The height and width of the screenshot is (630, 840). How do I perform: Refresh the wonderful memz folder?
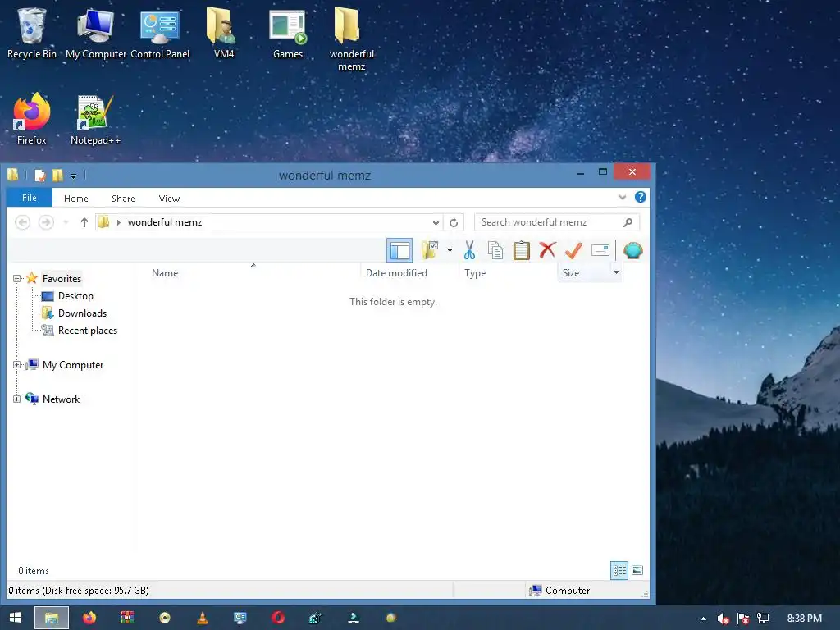click(454, 222)
